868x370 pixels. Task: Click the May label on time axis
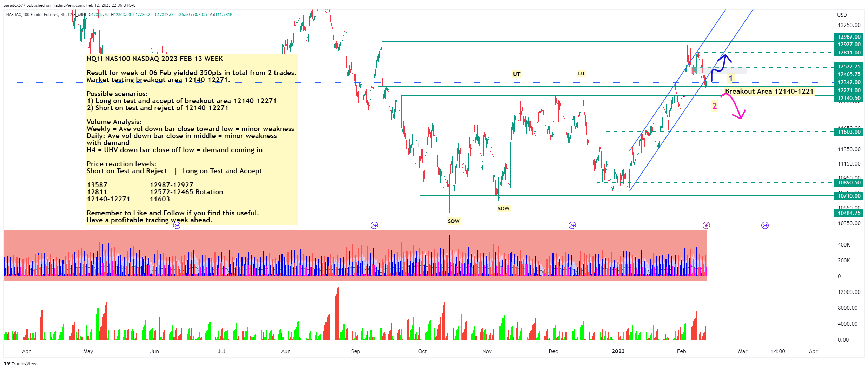click(88, 351)
